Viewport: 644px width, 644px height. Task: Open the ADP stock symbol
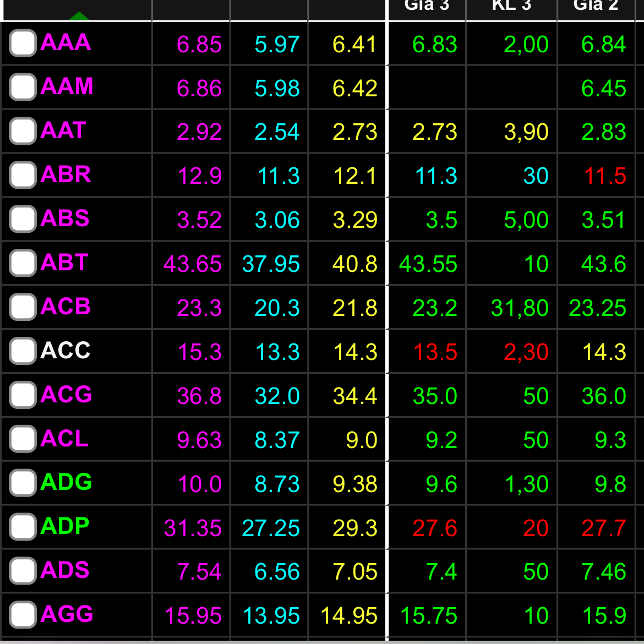coord(65,527)
